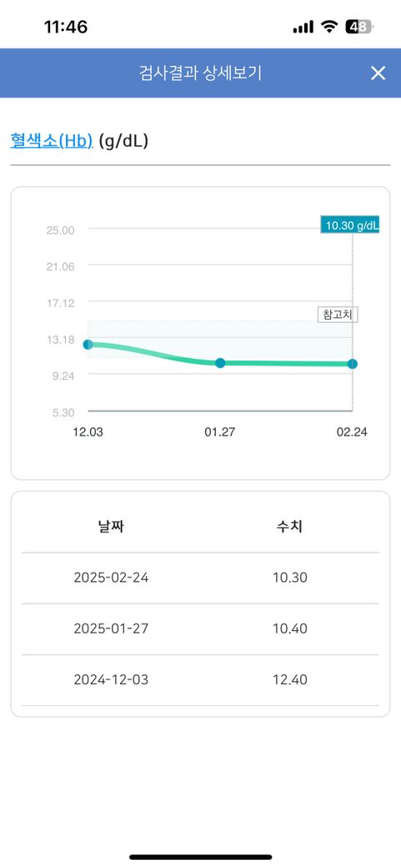
Task: Select the 2025-02-24 table row
Action: tap(200, 578)
